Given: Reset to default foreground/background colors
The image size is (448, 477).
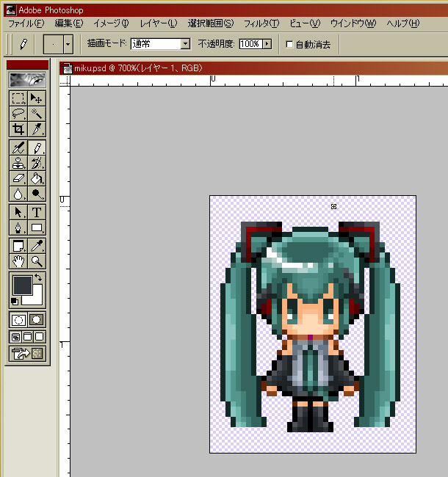Looking at the screenshot, I should coord(15,302).
